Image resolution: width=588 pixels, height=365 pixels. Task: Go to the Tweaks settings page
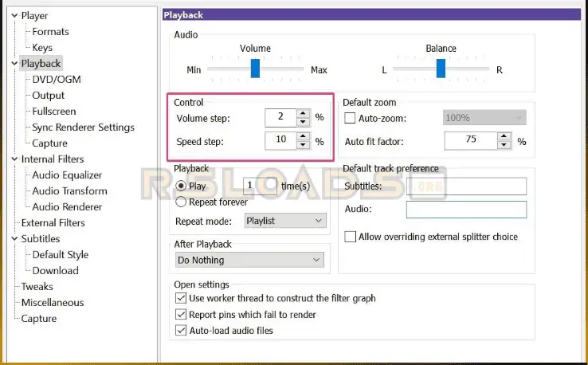pyautogui.click(x=37, y=287)
